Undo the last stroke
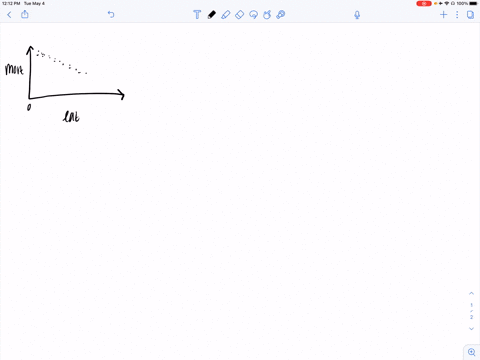 tap(111, 15)
